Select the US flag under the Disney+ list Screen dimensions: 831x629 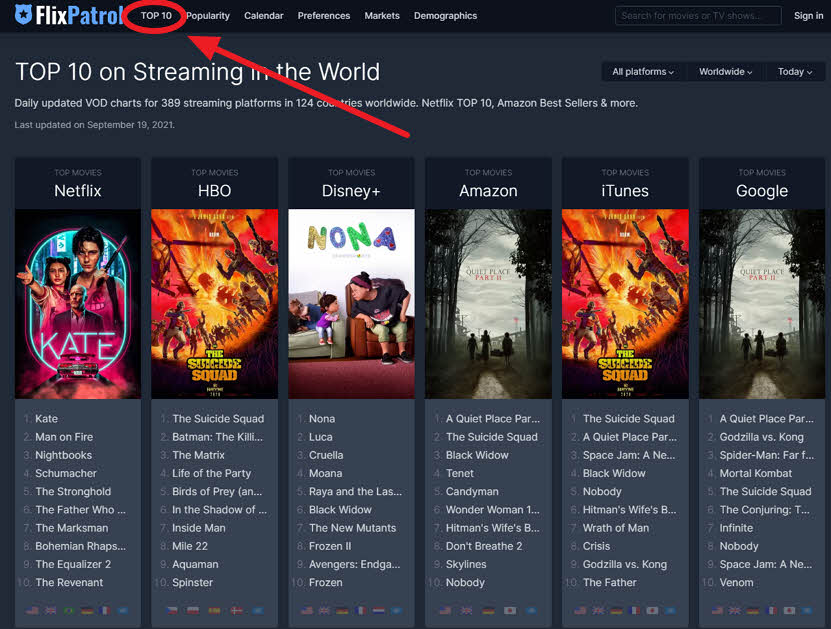[x=306, y=610]
